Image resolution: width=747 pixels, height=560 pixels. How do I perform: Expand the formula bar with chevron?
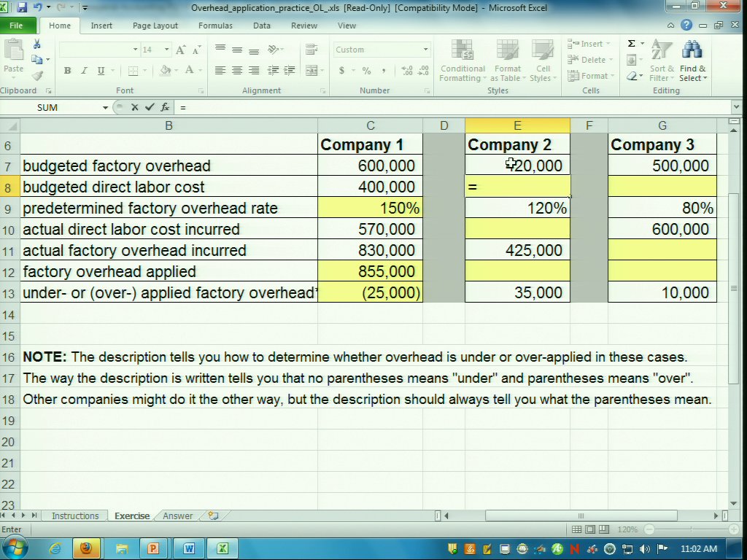point(735,107)
